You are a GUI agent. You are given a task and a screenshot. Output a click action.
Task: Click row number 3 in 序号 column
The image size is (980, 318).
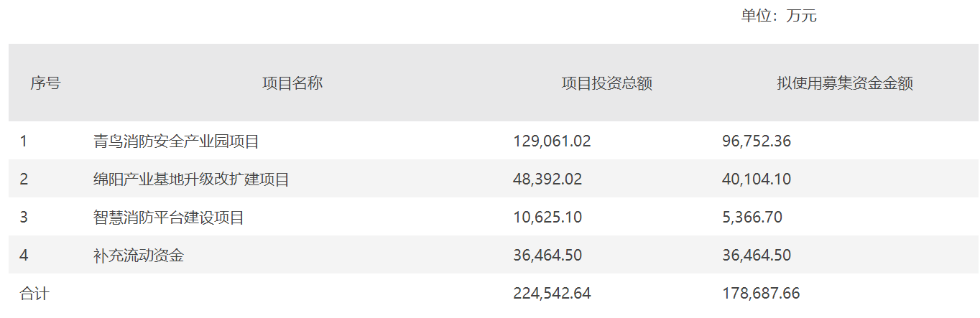24,218
